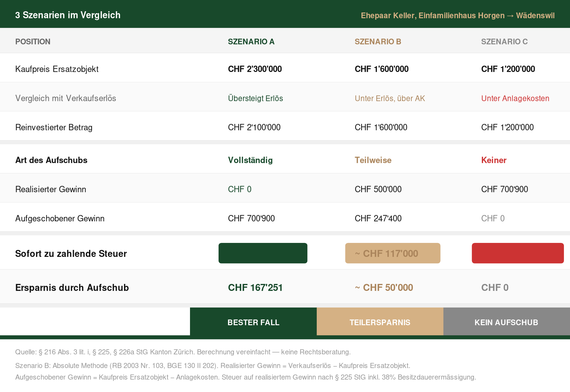
Task: Click the green 'Vollständig' value
Action: [x=250, y=160]
